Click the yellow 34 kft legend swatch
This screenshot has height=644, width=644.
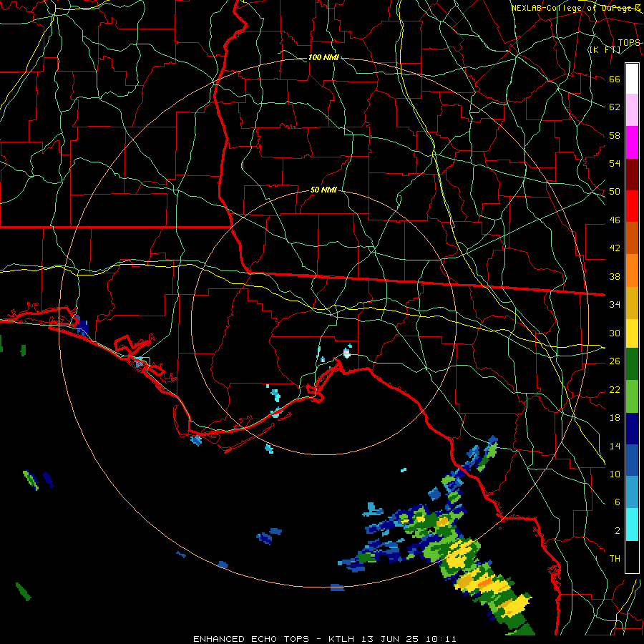[632, 333]
